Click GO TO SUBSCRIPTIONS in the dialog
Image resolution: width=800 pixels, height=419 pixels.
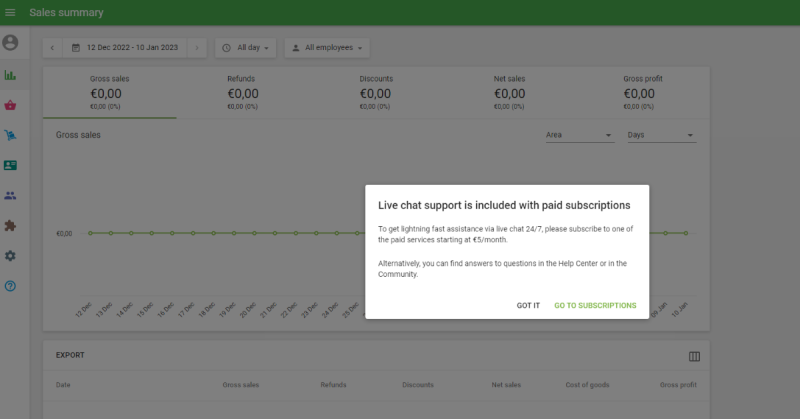pos(595,305)
